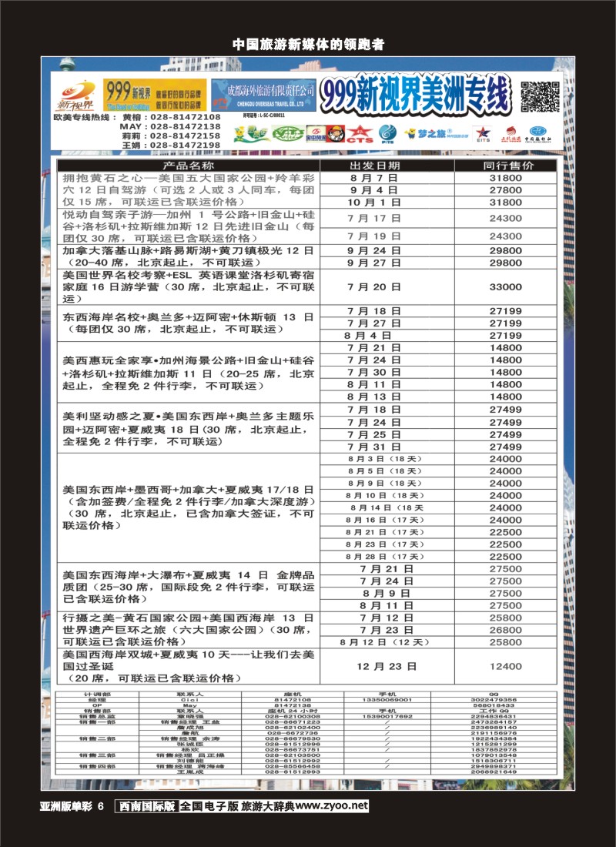Click QQ number 3022479356 in contacts
Viewport: 616px width, 847px height.
(x=494, y=699)
